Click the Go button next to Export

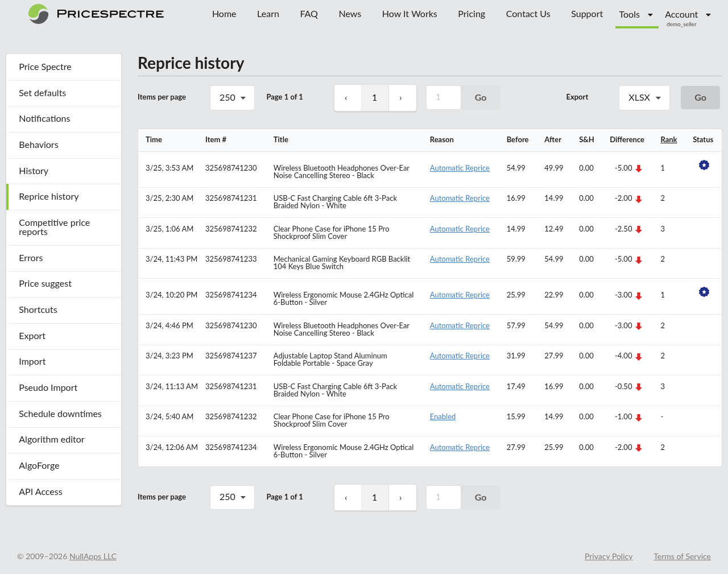[x=700, y=97]
